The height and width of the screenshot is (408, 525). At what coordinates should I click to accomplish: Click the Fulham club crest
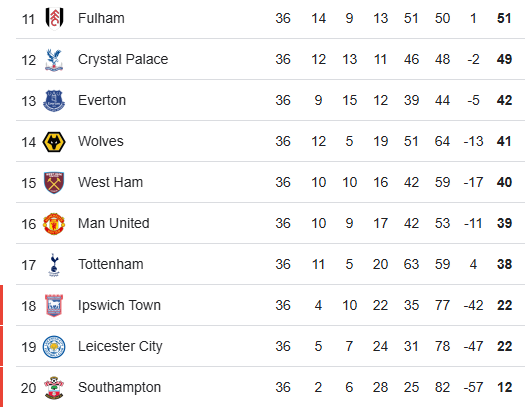coord(54,18)
